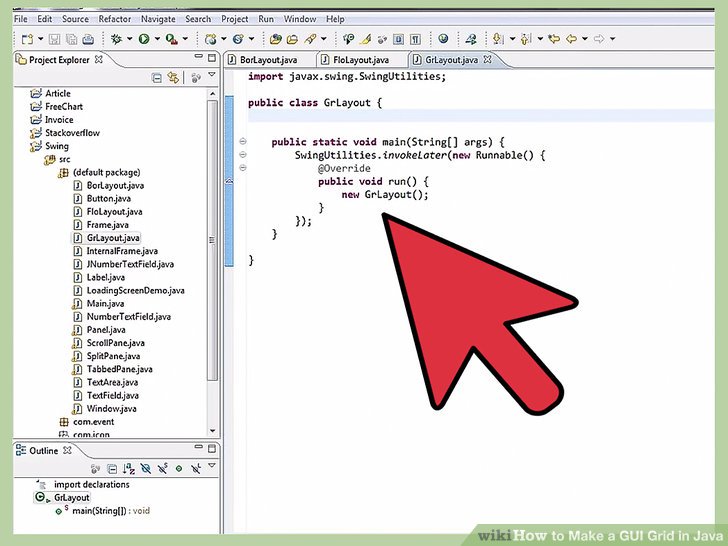Toggle Show Whitespace Characters pilcrow icon
The height and width of the screenshot is (546, 728).
pos(416,39)
